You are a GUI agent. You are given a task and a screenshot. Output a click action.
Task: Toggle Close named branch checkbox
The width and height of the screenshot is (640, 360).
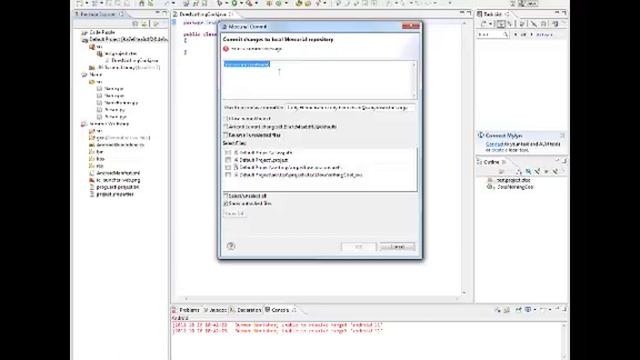point(226,119)
